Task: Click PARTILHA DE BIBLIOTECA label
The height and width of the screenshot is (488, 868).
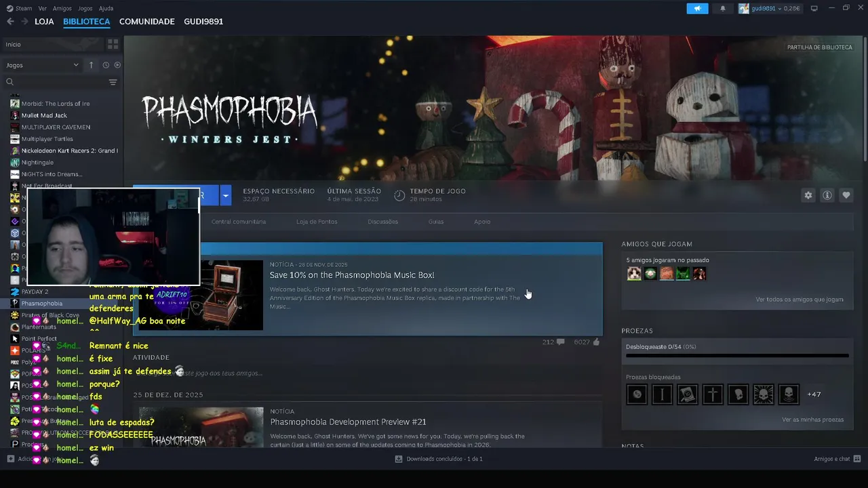Action: (819, 47)
